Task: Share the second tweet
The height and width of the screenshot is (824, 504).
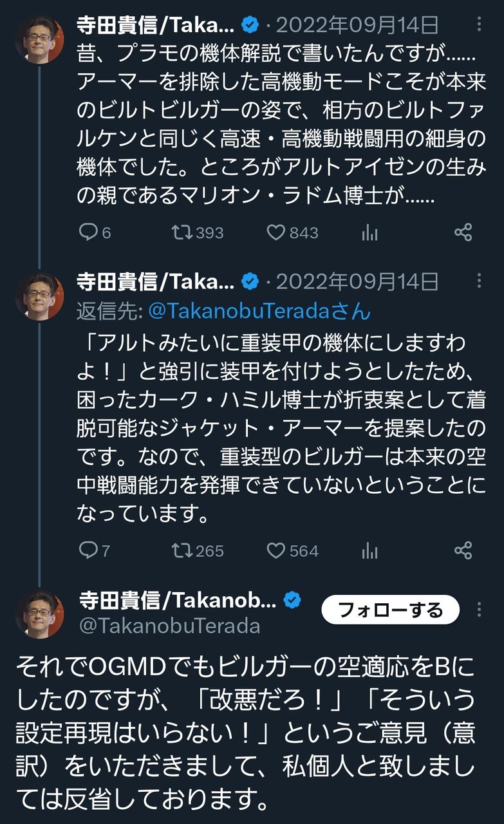Action: click(463, 550)
